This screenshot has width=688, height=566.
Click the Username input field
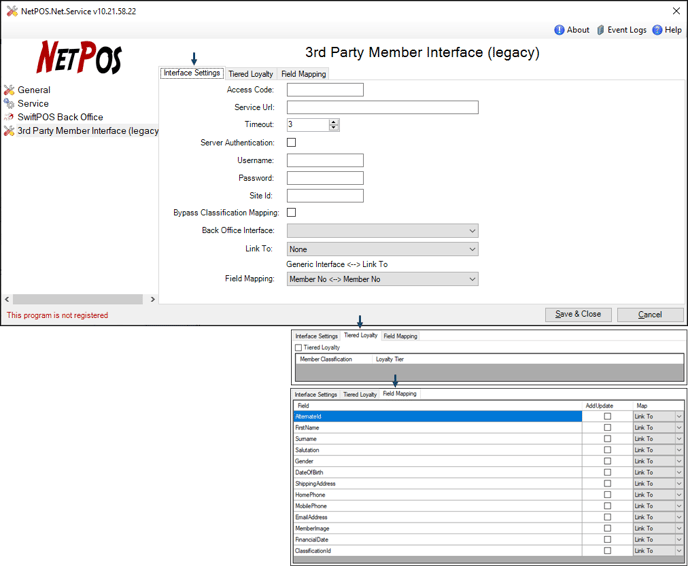click(x=325, y=160)
